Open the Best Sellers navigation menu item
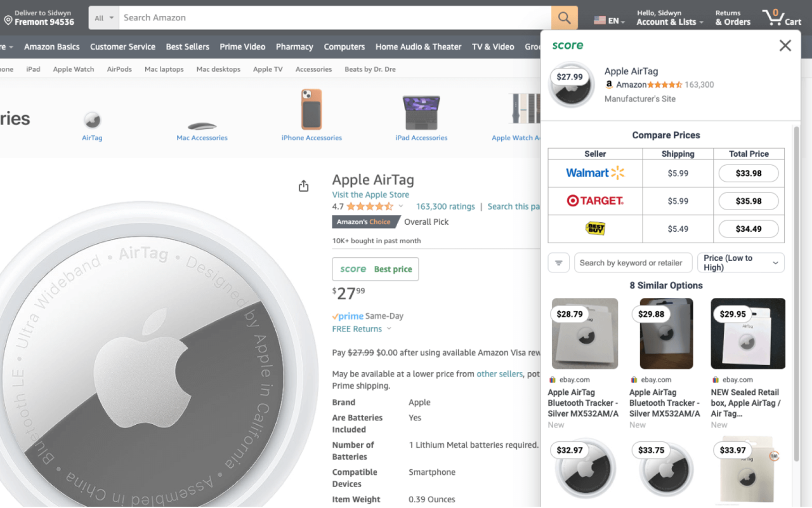Image resolution: width=812 pixels, height=508 pixels. click(187, 46)
